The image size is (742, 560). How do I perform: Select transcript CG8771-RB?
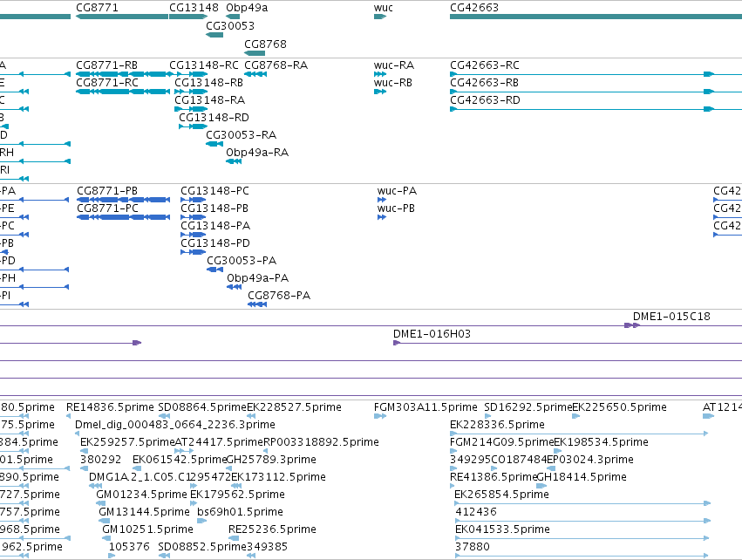click(x=107, y=65)
